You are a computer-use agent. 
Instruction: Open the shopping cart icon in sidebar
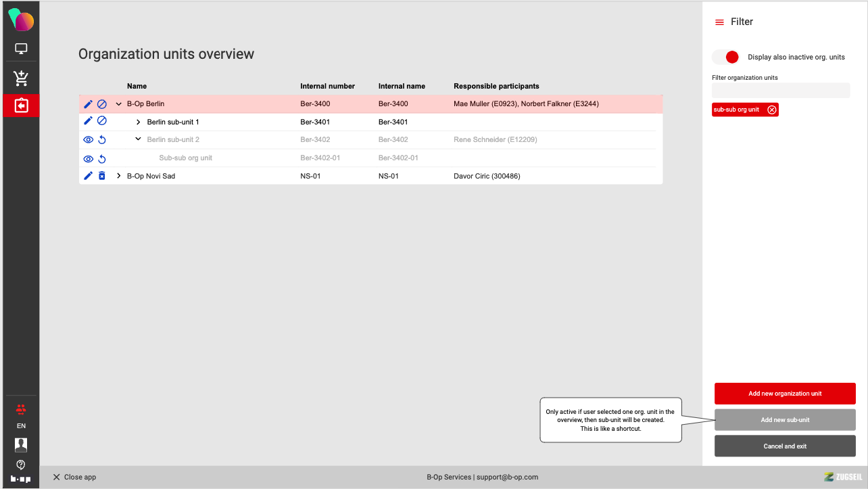(21, 78)
